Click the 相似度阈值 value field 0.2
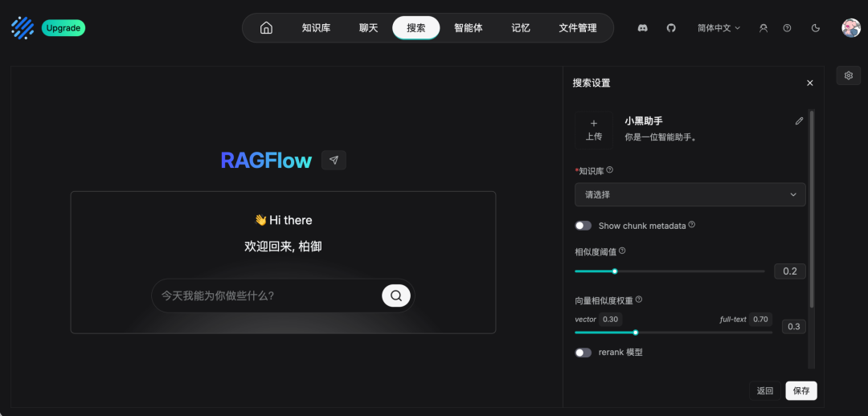The width and height of the screenshot is (868, 416). [790, 271]
